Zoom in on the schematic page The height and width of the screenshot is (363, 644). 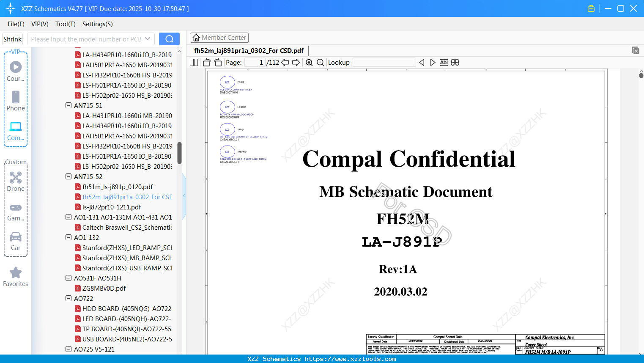(x=309, y=62)
